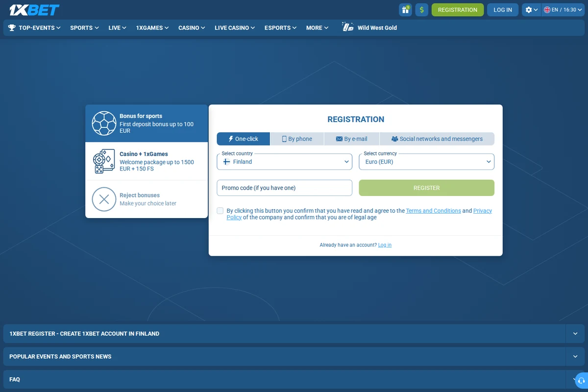Viewport: 588px width, 392px height.
Task: Open the dollar sign deposit icon
Action: pyautogui.click(x=422, y=10)
